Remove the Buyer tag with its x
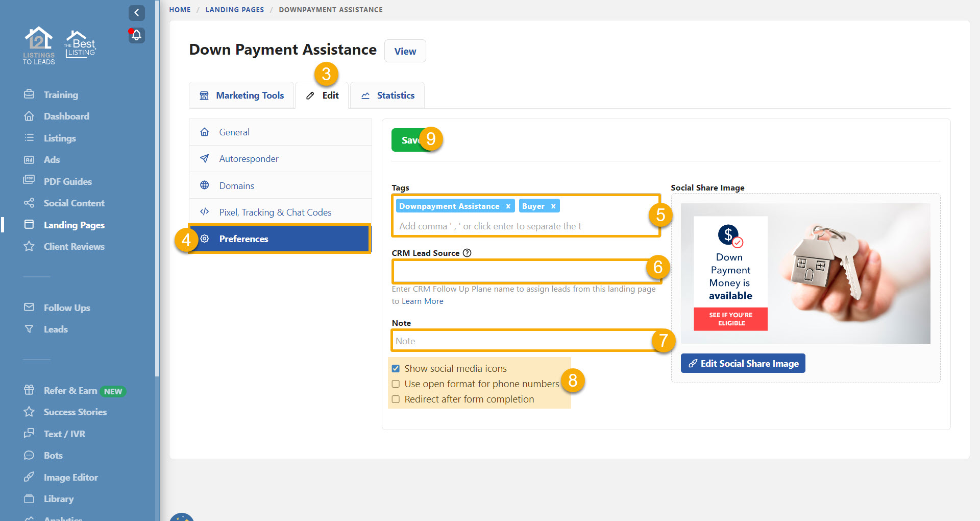This screenshot has width=980, height=521. pyautogui.click(x=553, y=206)
